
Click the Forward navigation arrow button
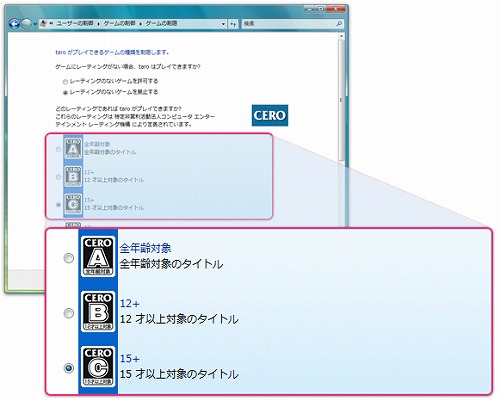coord(26,24)
